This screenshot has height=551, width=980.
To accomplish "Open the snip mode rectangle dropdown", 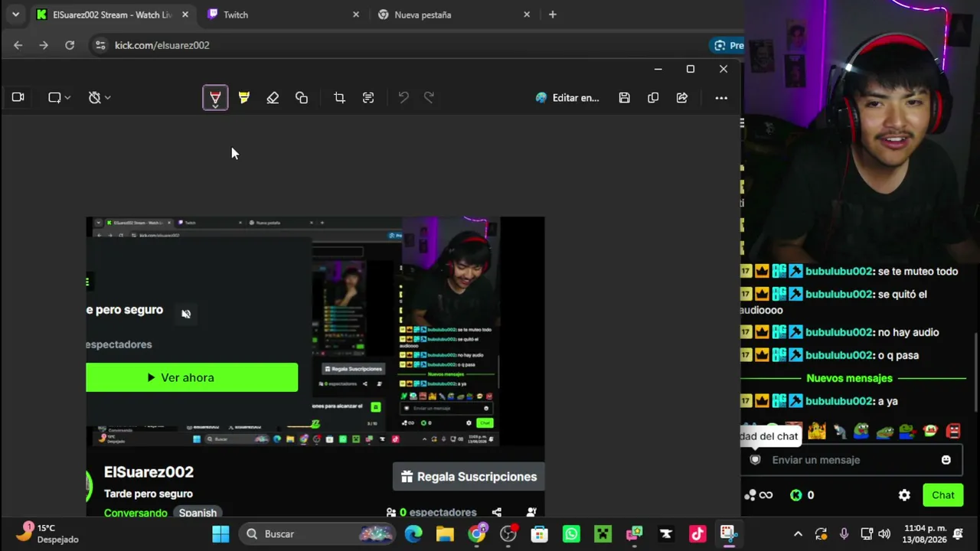I will click(x=59, y=98).
